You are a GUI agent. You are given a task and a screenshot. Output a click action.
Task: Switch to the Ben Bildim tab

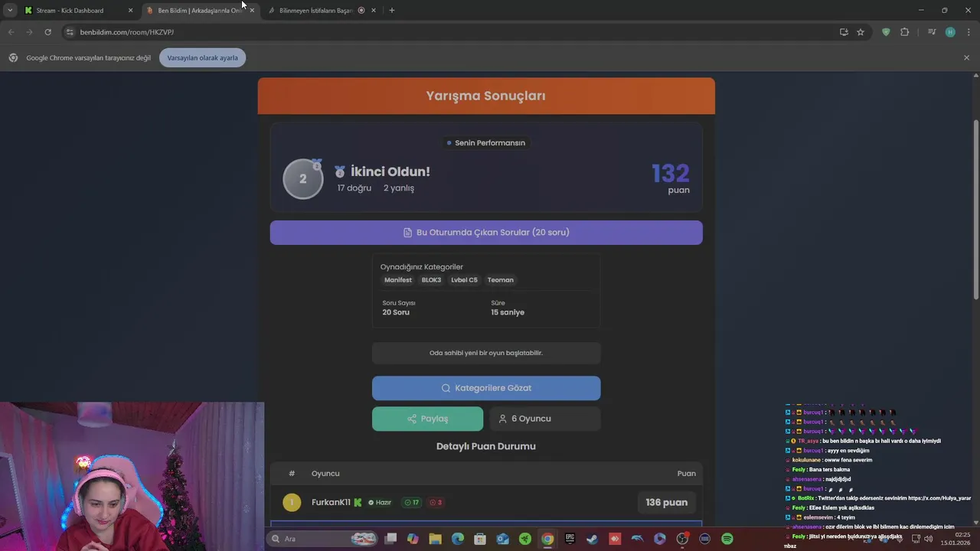[x=201, y=11]
